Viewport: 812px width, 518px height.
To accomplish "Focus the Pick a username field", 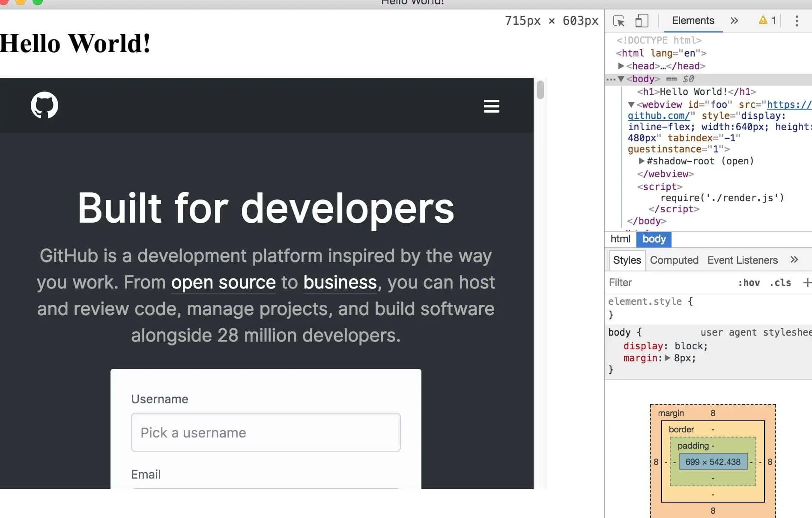I will 266,432.
